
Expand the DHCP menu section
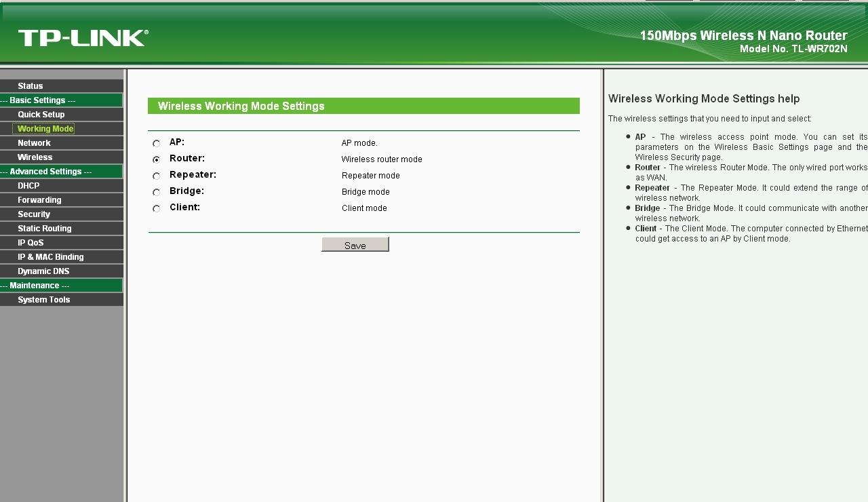tap(28, 186)
